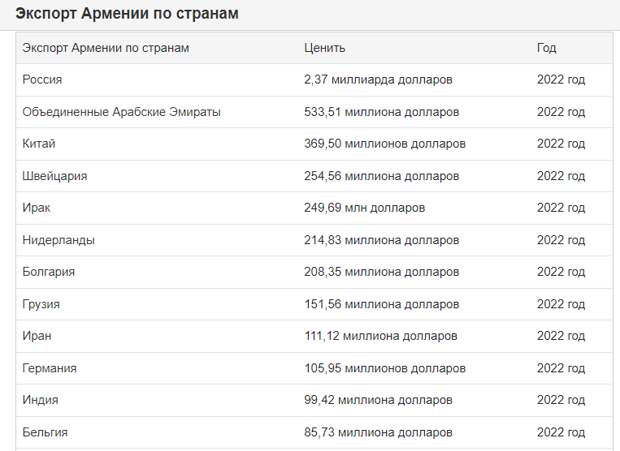620x451 pixels.
Task: Select the '533,51 миллиона долларов' value cell
Action: click(382, 112)
